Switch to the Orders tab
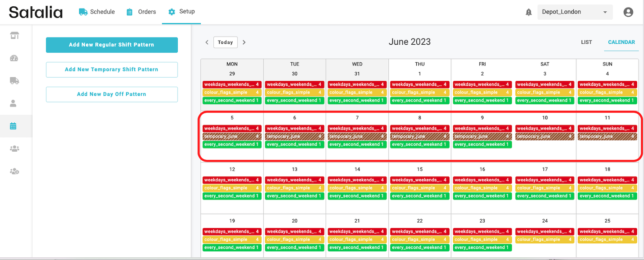Screen dimensions: 644x260 pyautogui.click(x=141, y=12)
